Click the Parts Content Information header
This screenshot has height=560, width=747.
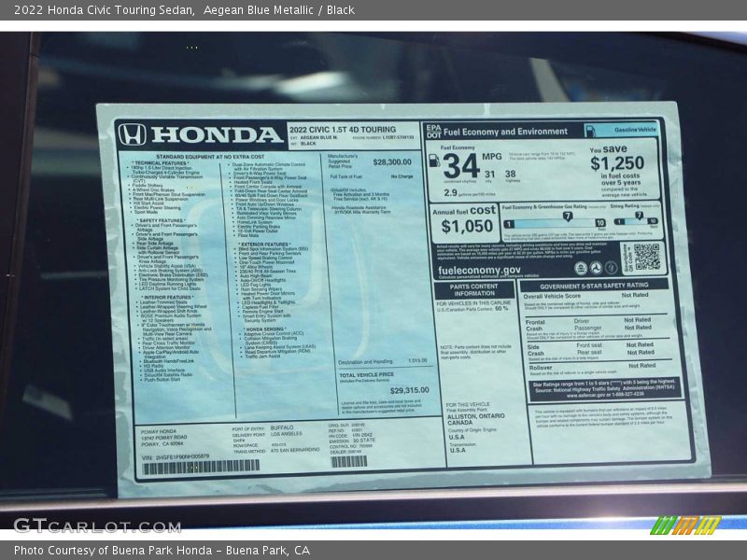473,289
